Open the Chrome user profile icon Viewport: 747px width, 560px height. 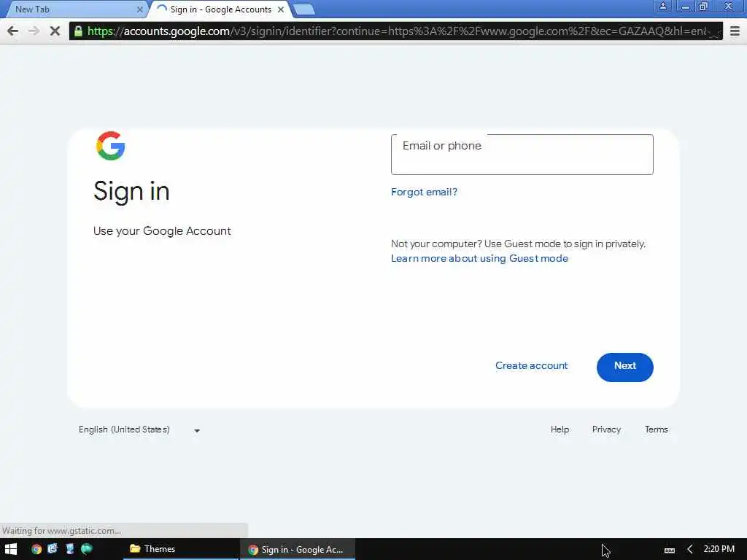point(662,6)
